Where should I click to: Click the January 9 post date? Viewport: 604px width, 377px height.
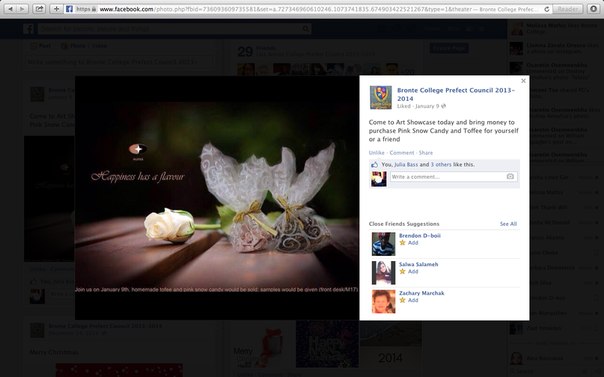[427, 106]
